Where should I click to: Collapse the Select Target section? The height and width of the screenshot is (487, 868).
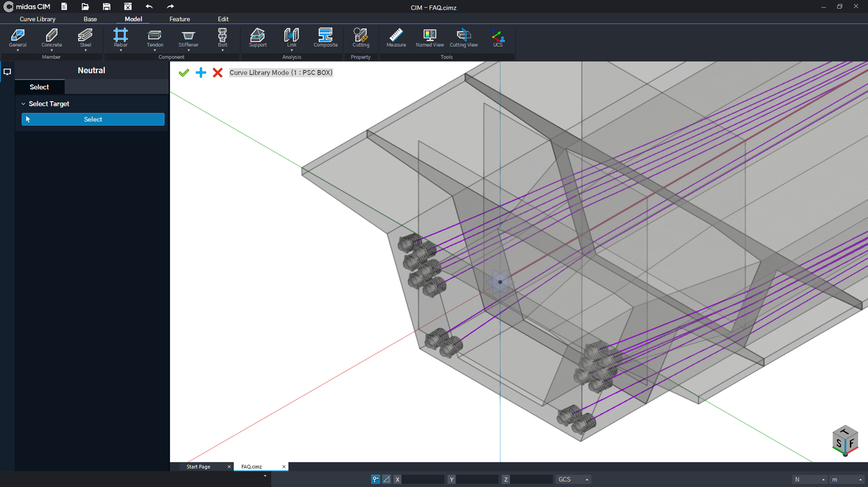pyautogui.click(x=24, y=104)
